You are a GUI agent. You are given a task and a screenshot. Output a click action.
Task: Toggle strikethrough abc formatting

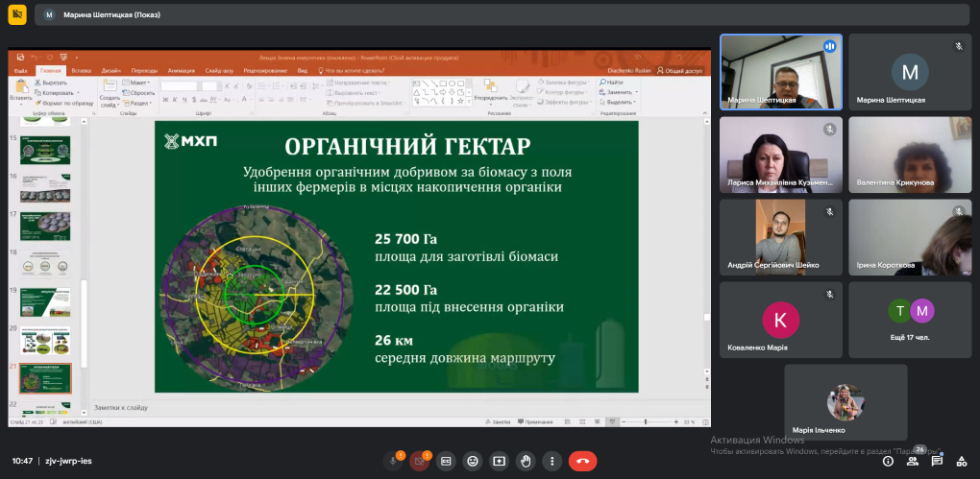pos(204,100)
